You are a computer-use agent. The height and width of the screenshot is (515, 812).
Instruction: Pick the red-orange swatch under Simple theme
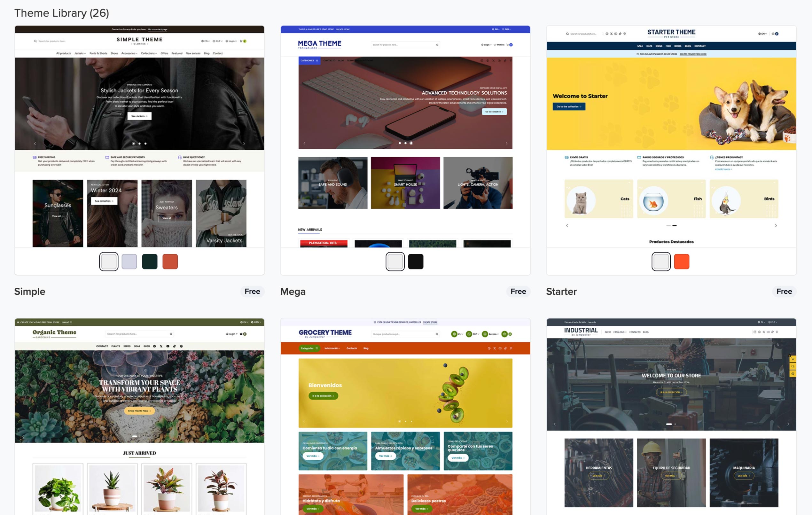170,261
